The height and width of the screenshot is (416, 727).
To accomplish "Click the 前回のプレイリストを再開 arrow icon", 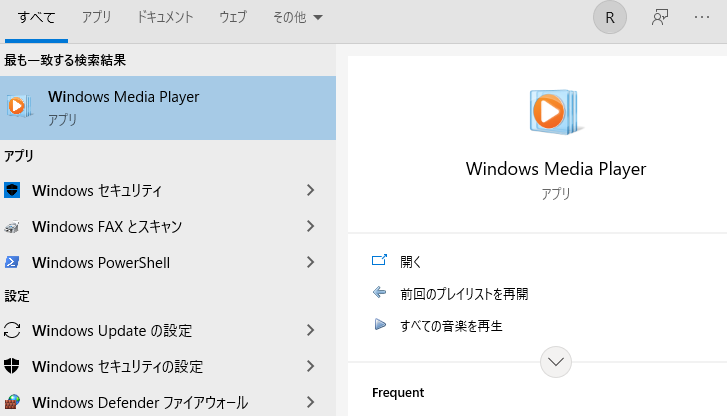I will point(379,292).
